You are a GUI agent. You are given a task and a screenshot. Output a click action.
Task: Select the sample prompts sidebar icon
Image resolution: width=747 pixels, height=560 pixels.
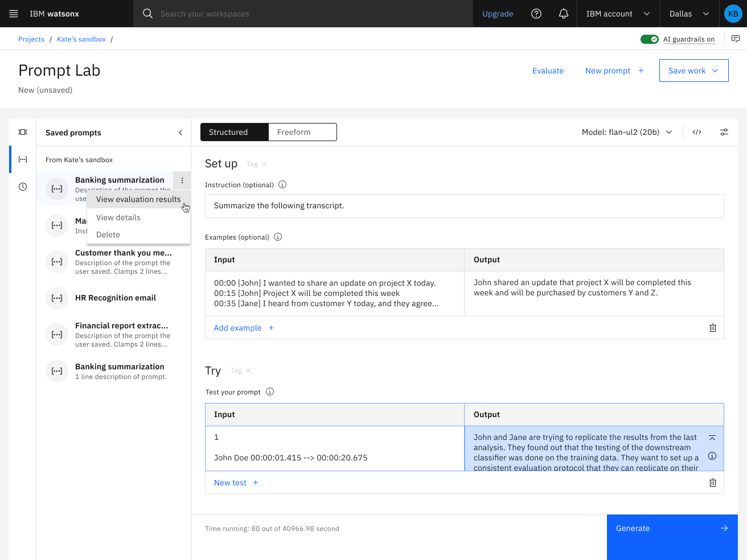23,132
